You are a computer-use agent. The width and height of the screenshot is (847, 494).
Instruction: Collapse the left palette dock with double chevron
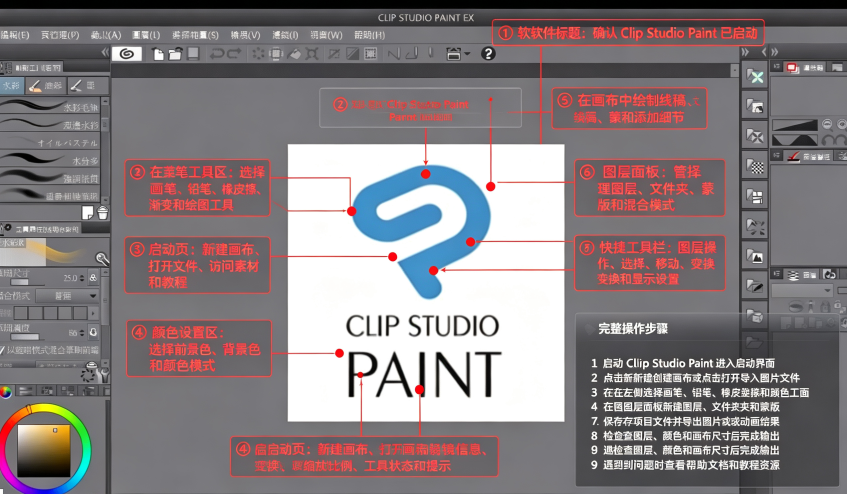tap(104, 52)
